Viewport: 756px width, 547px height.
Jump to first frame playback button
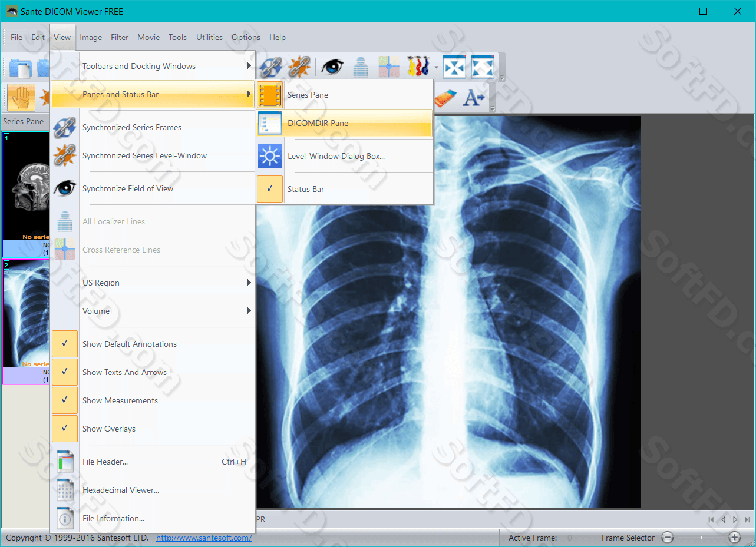[x=711, y=520]
